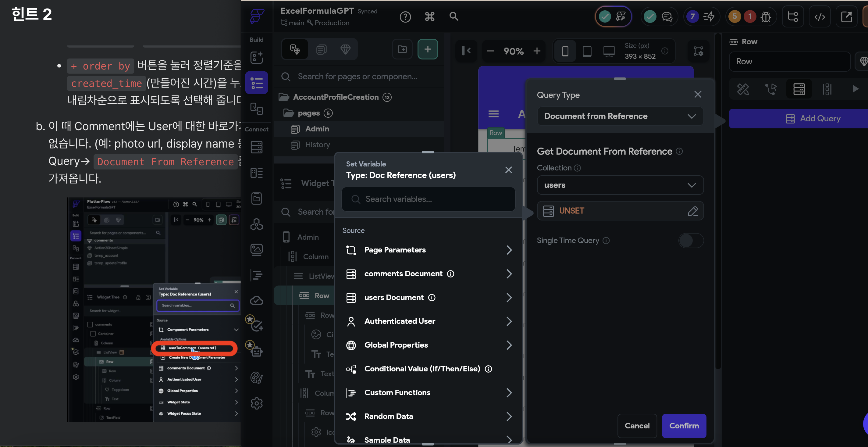This screenshot has height=447, width=868.
Task: Select the Backend Query tab icon
Action: coord(799,89)
